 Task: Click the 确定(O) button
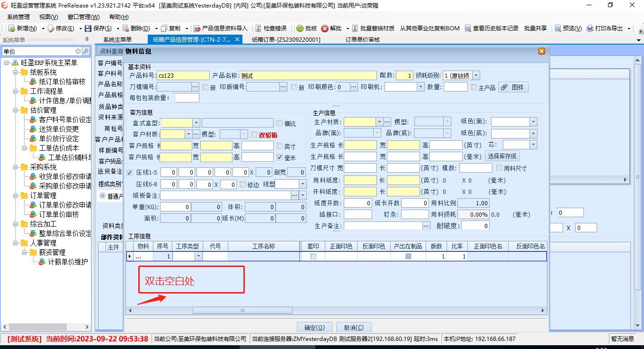tap(314, 328)
